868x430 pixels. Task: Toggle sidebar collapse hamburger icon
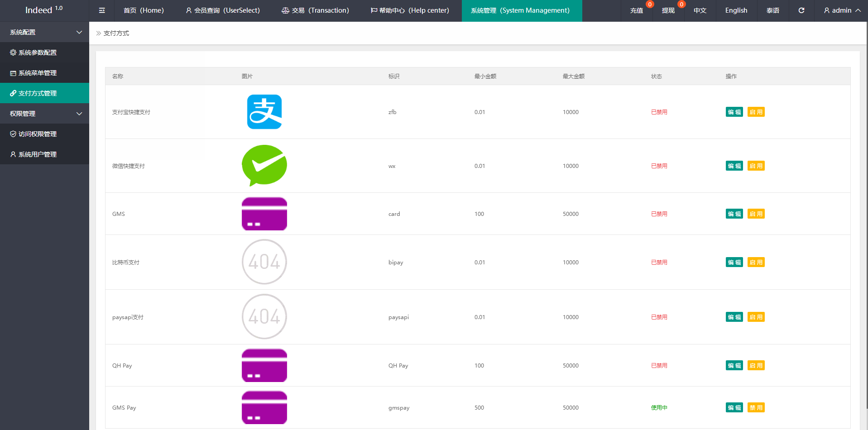102,10
